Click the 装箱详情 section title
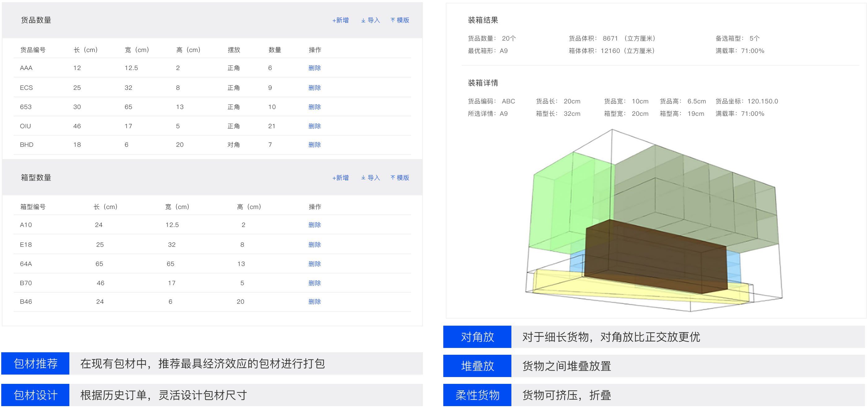This screenshot has width=868, height=408. click(x=483, y=83)
